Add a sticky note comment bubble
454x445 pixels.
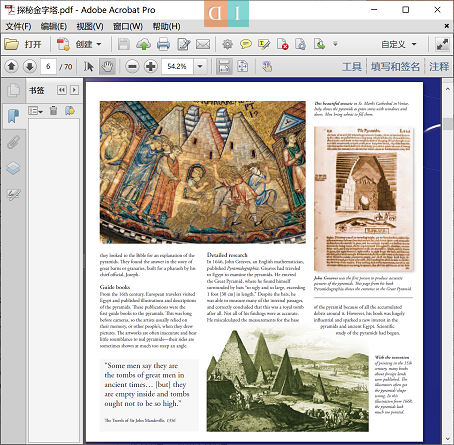tap(246, 44)
